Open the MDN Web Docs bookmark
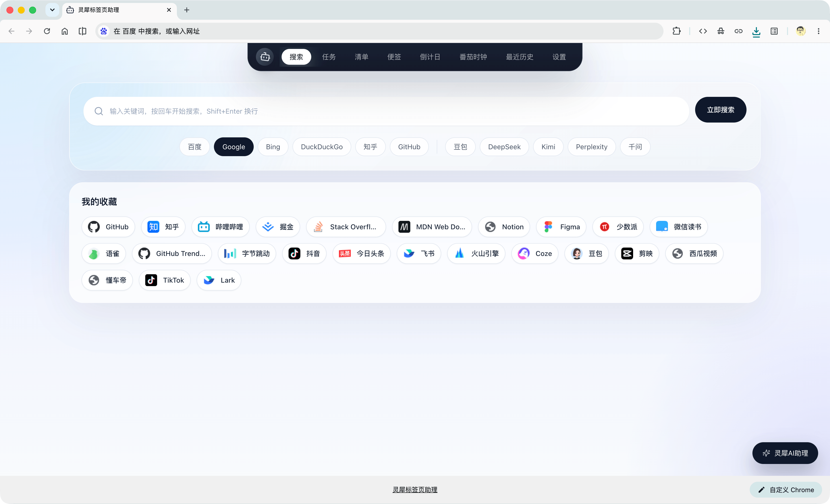 click(432, 227)
